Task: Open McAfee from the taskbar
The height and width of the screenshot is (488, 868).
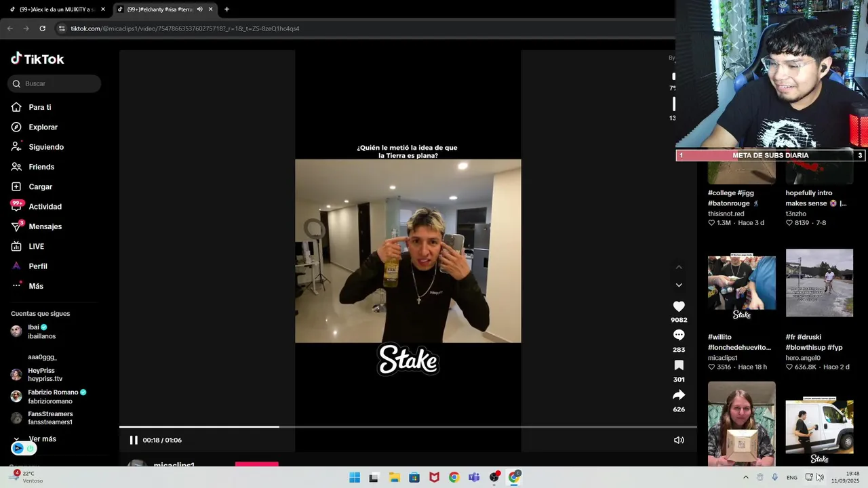Action: click(x=434, y=477)
